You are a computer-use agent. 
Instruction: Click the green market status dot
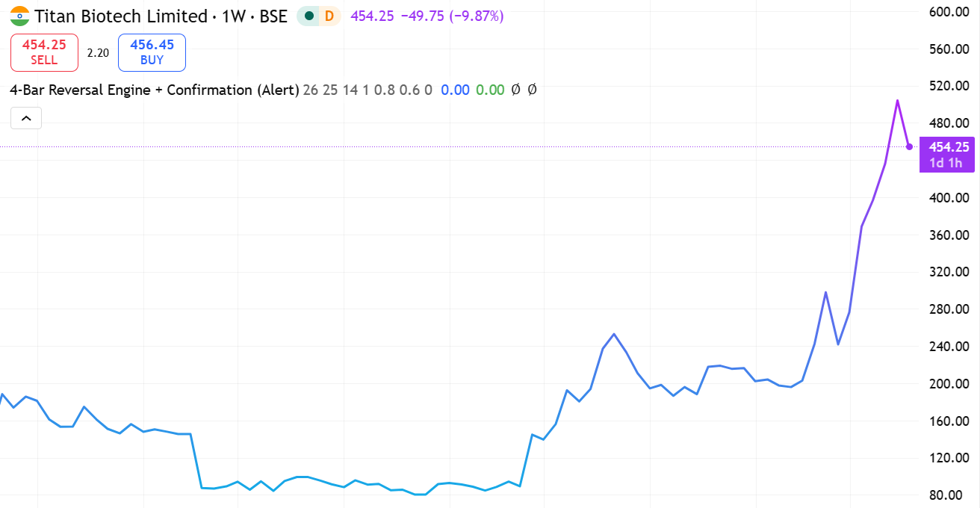point(308,15)
